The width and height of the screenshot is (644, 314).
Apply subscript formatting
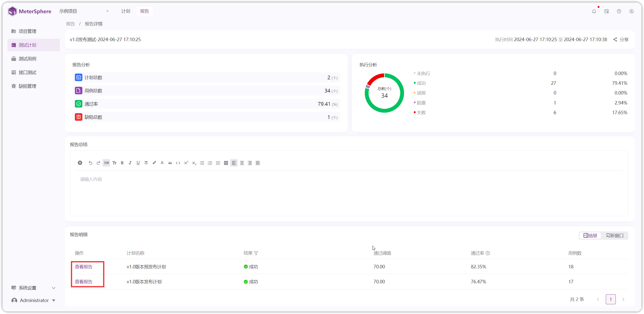pyautogui.click(x=194, y=163)
